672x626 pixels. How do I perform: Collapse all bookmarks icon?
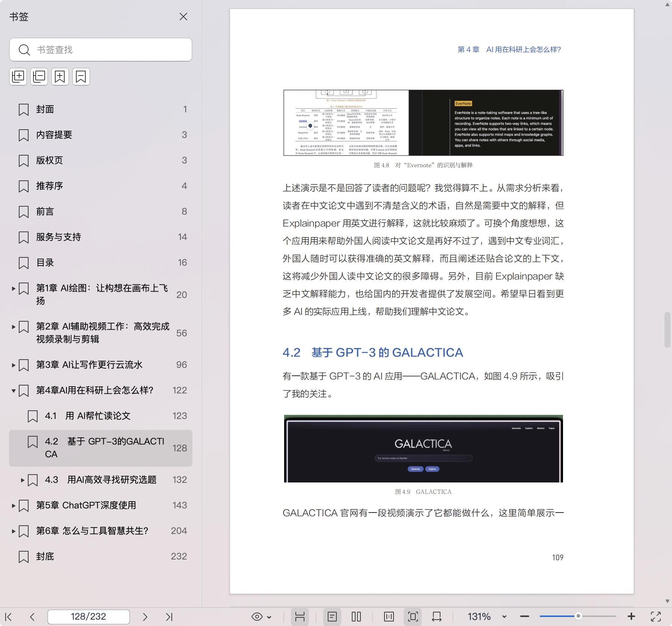39,77
